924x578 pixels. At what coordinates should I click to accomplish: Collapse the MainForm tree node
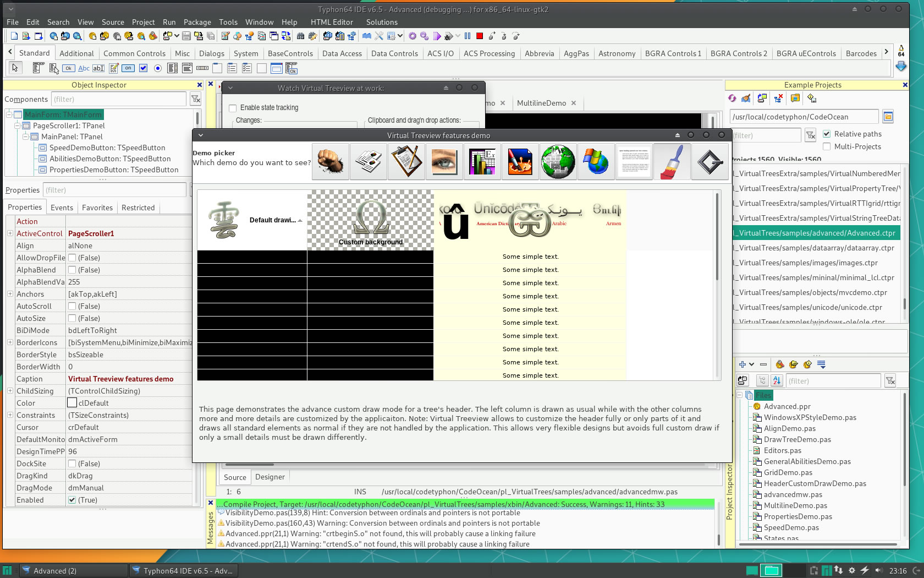point(9,114)
